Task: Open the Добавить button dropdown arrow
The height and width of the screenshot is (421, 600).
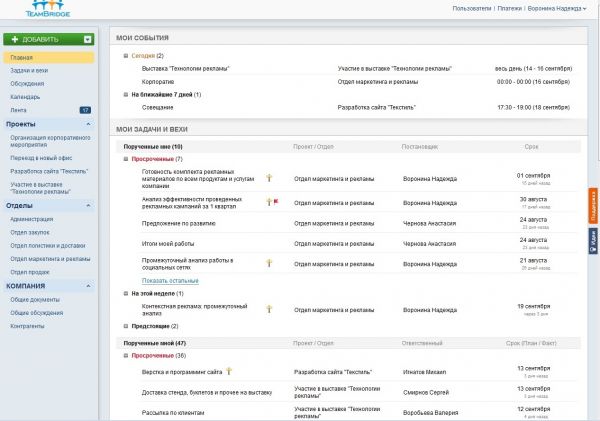Action: pos(88,39)
